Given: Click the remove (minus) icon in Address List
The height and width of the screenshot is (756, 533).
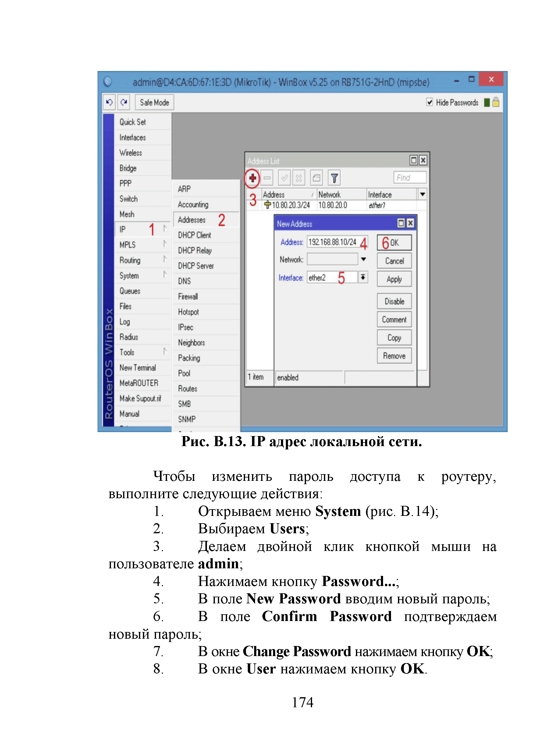Looking at the screenshot, I should [x=267, y=178].
